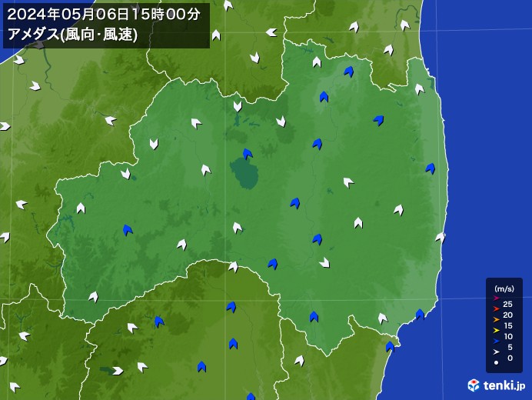The image size is (532, 400).
Task: Click the white arrow beside legend value 5
Action: (x=497, y=352)
